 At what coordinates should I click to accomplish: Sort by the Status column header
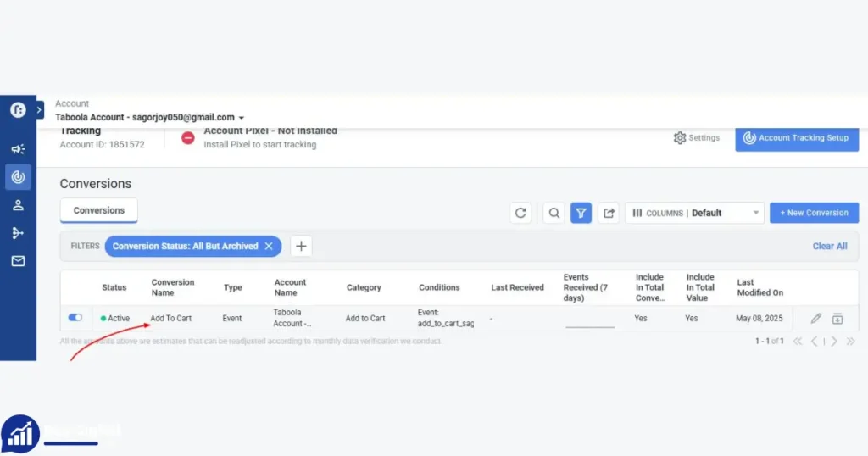114,287
